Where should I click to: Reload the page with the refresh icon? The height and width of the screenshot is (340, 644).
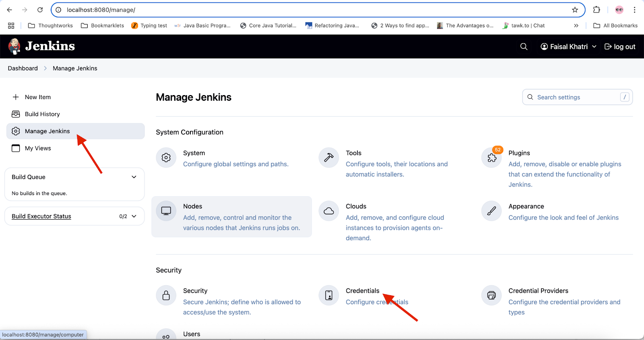coord(40,10)
